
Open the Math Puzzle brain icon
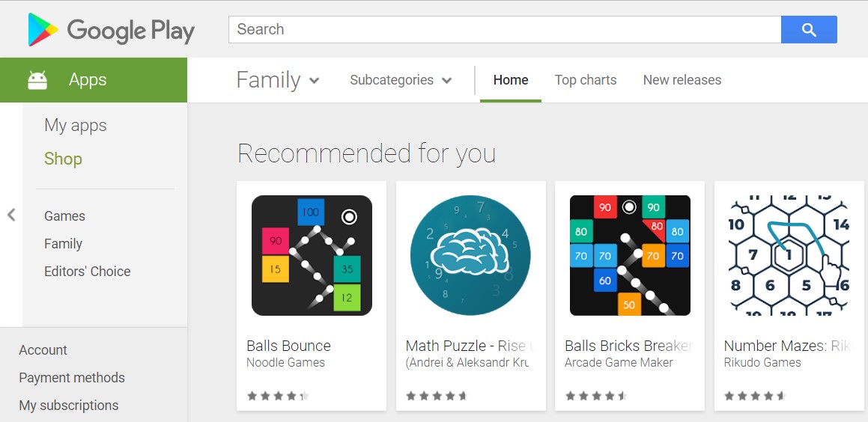click(x=470, y=256)
